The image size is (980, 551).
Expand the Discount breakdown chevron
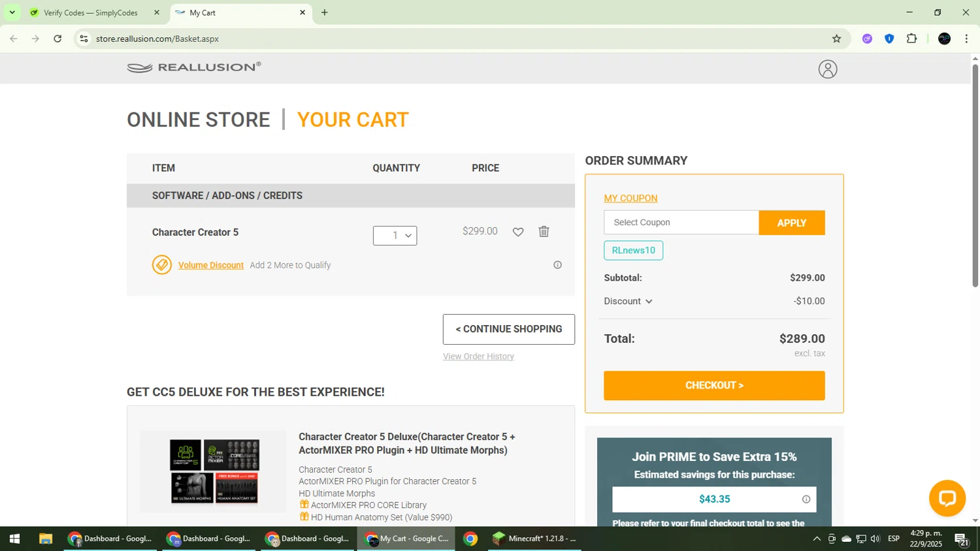[x=649, y=302]
